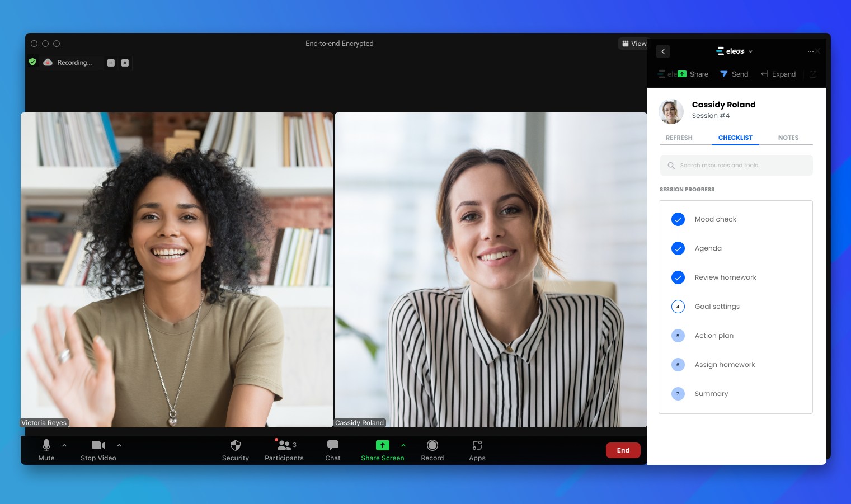Open the Chat panel
The width and height of the screenshot is (851, 504).
pos(332,446)
